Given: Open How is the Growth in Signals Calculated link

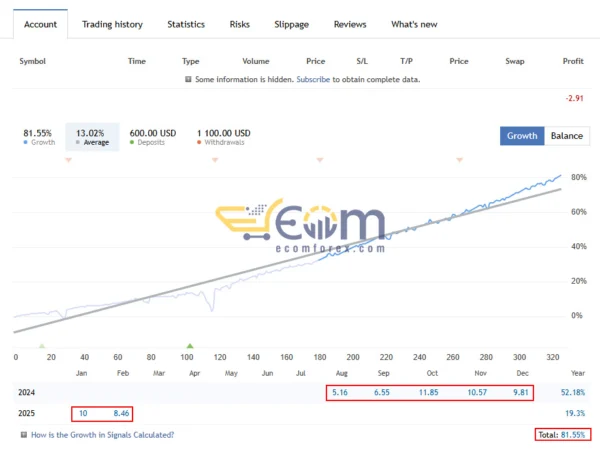Looking at the screenshot, I should coord(102,435).
